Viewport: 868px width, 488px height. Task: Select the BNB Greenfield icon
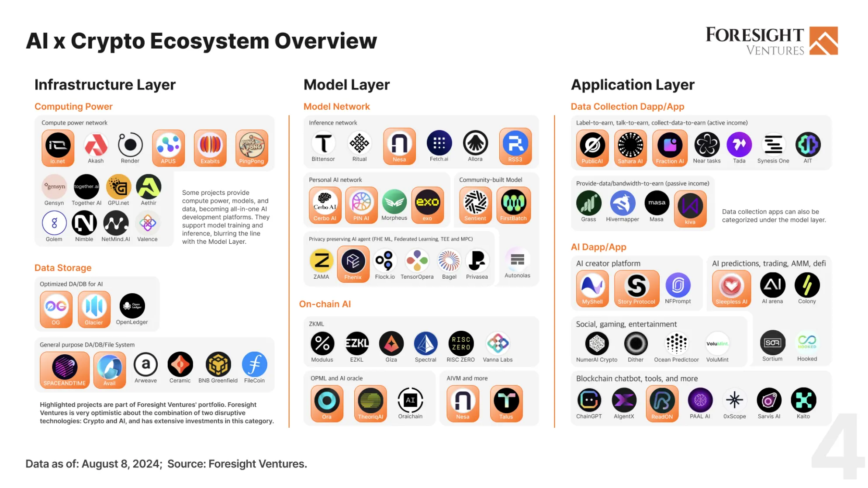point(218,364)
